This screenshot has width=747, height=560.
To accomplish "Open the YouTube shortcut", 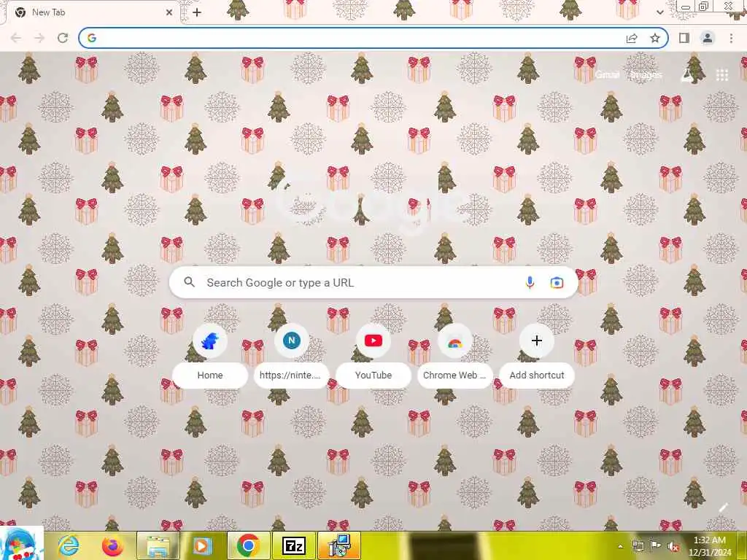I will click(373, 356).
